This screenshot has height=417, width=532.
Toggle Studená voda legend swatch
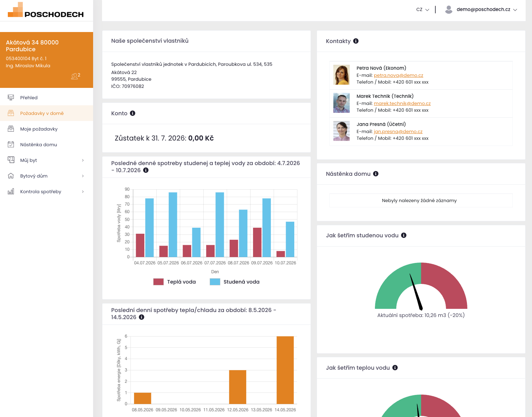click(x=215, y=282)
